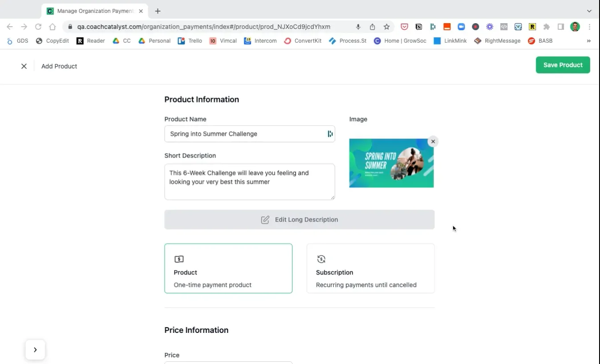The height and width of the screenshot is (364, 600).
Task: Open the Chrome three-dot menu
Action: (589, 27)
